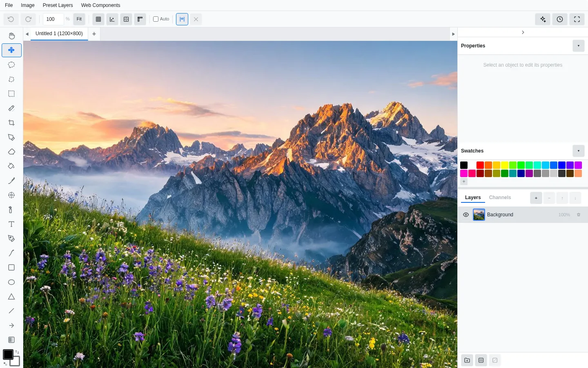Hide the Background layer visibility
Screen dimensions: 588x368
pos(466,215)
